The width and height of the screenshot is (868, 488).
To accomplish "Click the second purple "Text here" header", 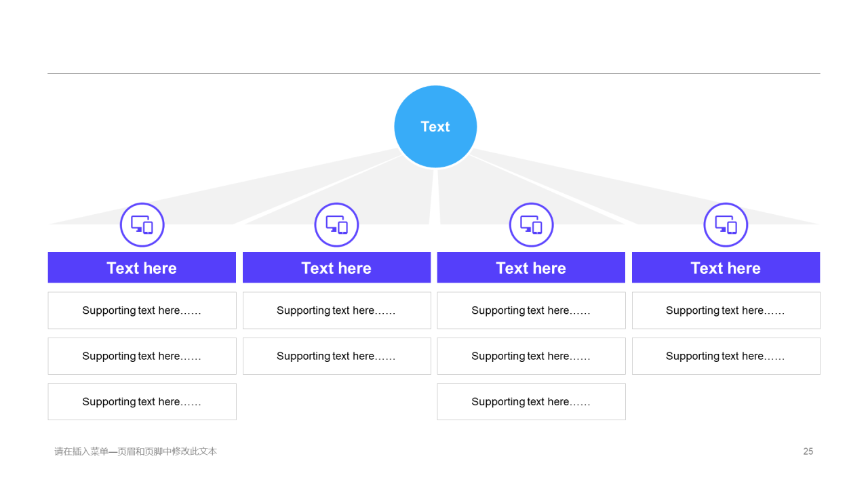I will click(x=336, y=268).
